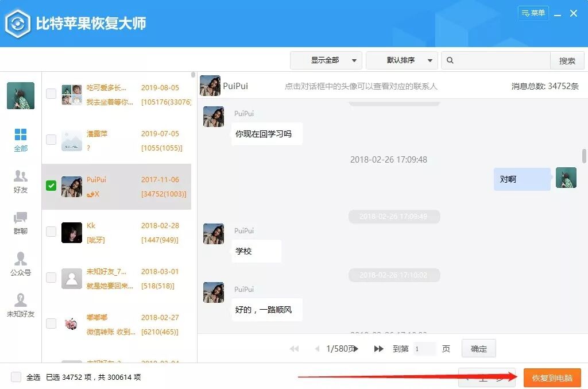The width and height of the screenshot is (588, 389).
Task: Click the date 2019-08-05 in list
Action: pos(160,87)
